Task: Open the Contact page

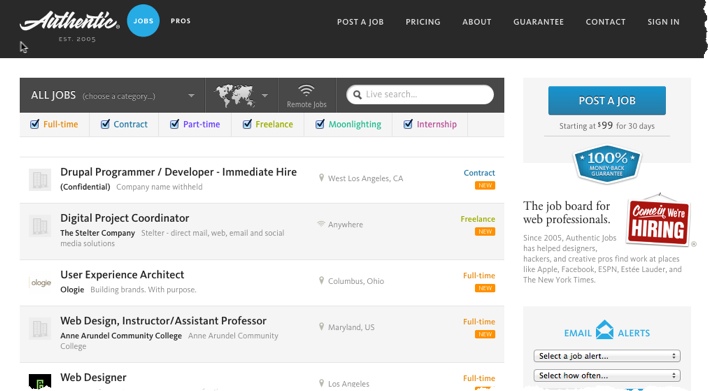Action: [606, 22]
